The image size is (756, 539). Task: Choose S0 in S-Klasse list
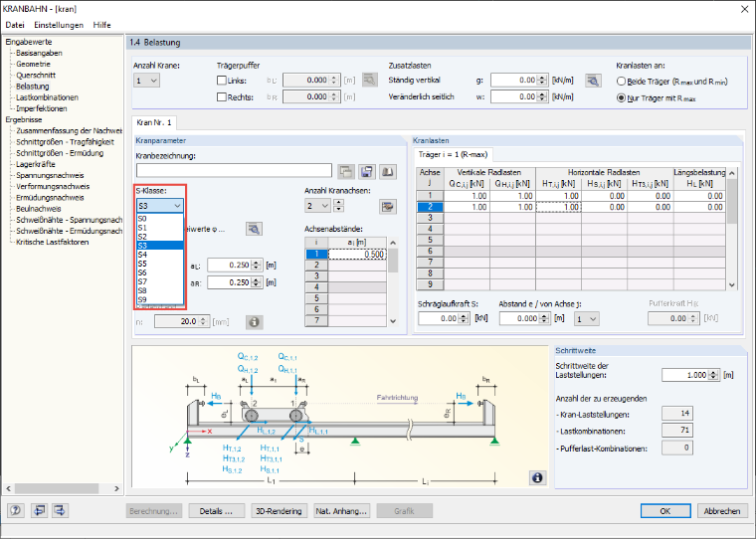click(x=160, y=219)
